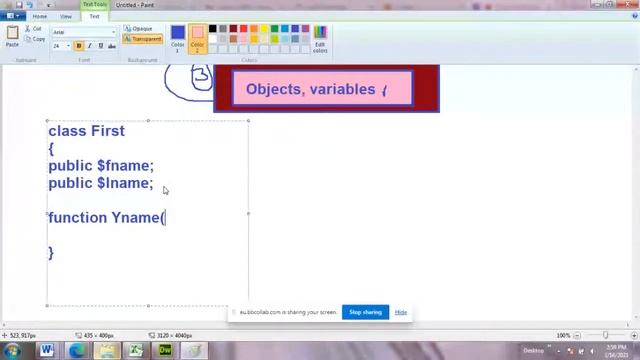Open Paint Help question mark icon

[635, 16]
